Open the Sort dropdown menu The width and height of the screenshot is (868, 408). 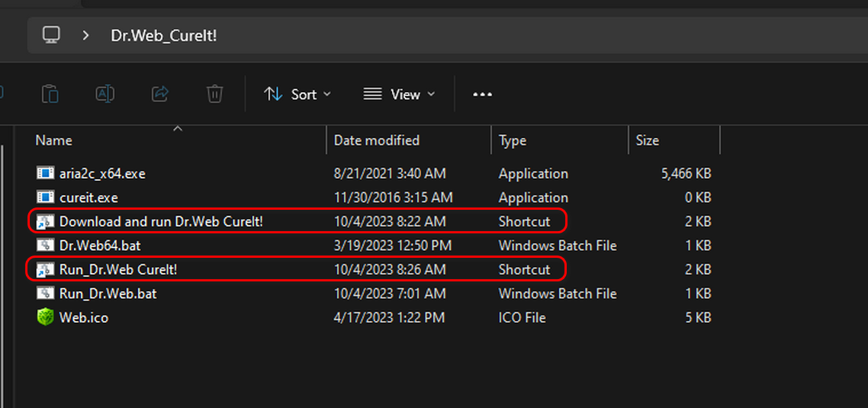pos(297,95)
